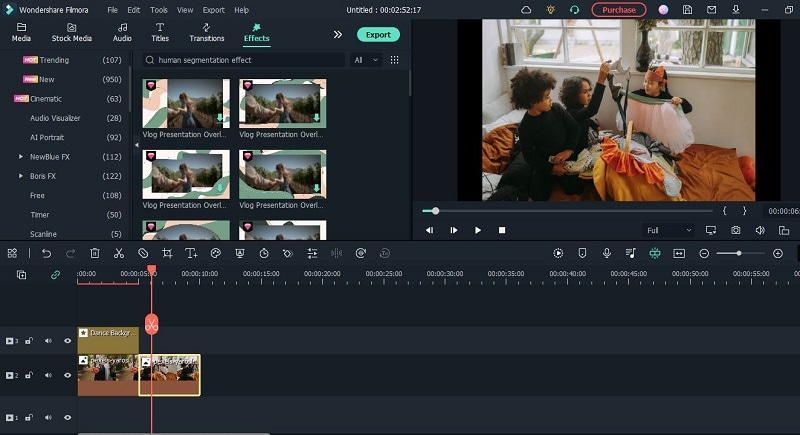Expand the Boris FX category
Image resolution: width=800 pixels, height=435 pixels.
(x=20, y=176)
